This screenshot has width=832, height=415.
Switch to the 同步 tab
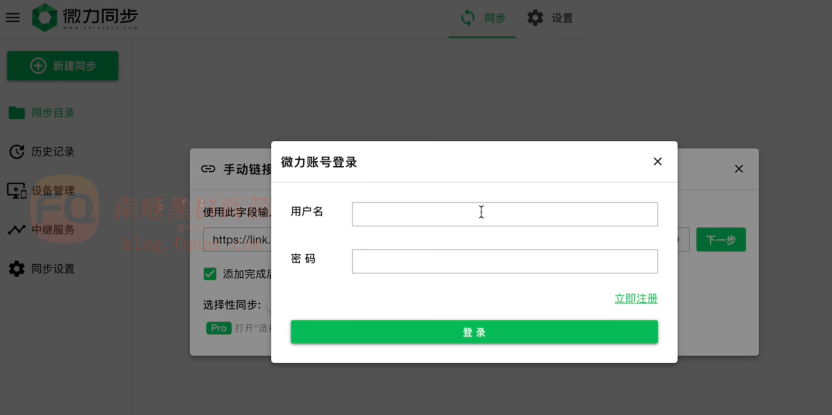coord(482,18)
